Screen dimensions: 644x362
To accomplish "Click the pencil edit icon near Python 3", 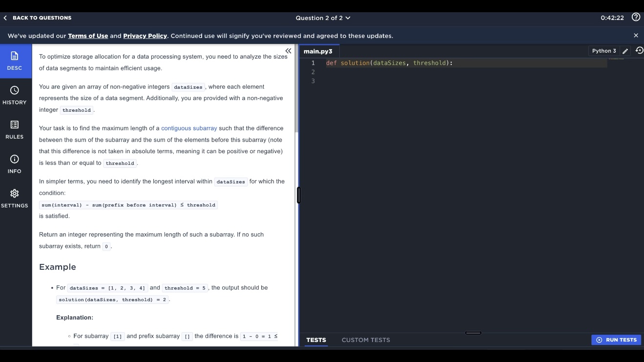I will (625, 51).
